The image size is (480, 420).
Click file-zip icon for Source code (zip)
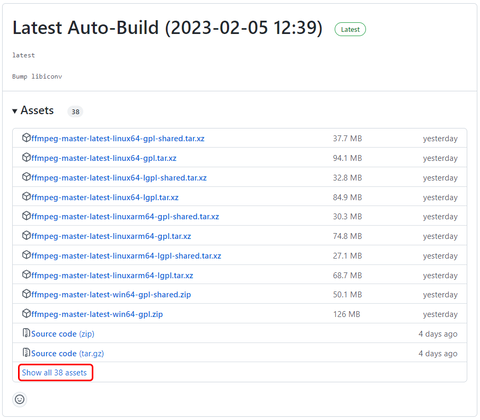26,333
